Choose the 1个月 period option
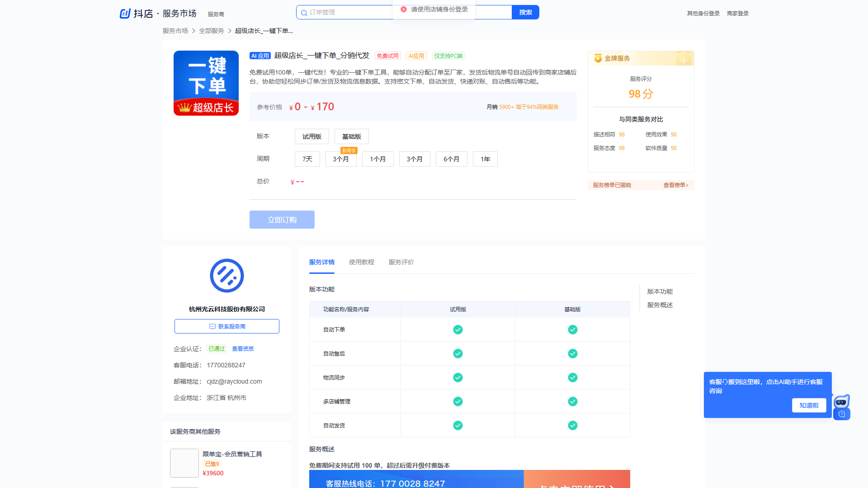Image resolution: width=868 pixels, height=488 pixels. pos(378,159)
